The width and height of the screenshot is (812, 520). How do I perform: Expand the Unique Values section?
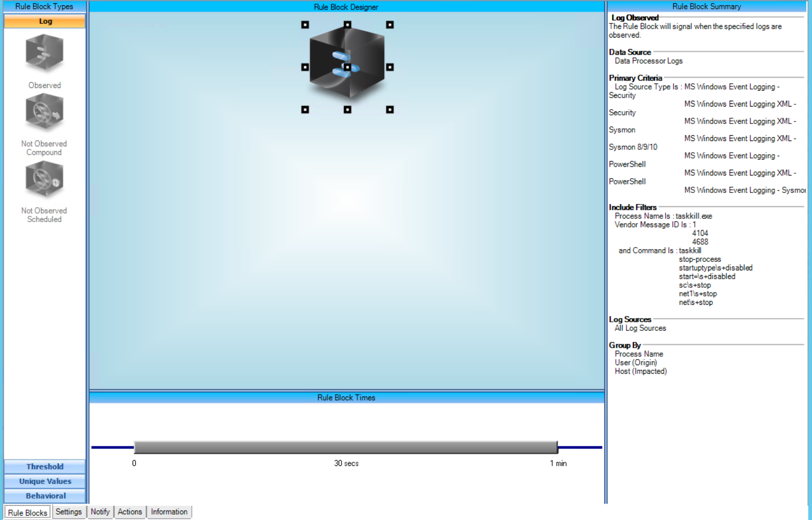[45, 481]
